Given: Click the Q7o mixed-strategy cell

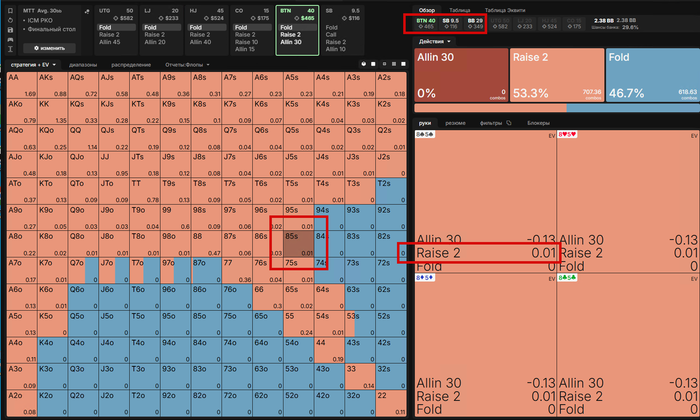Looking at the screenshot, I should (83, 270).
